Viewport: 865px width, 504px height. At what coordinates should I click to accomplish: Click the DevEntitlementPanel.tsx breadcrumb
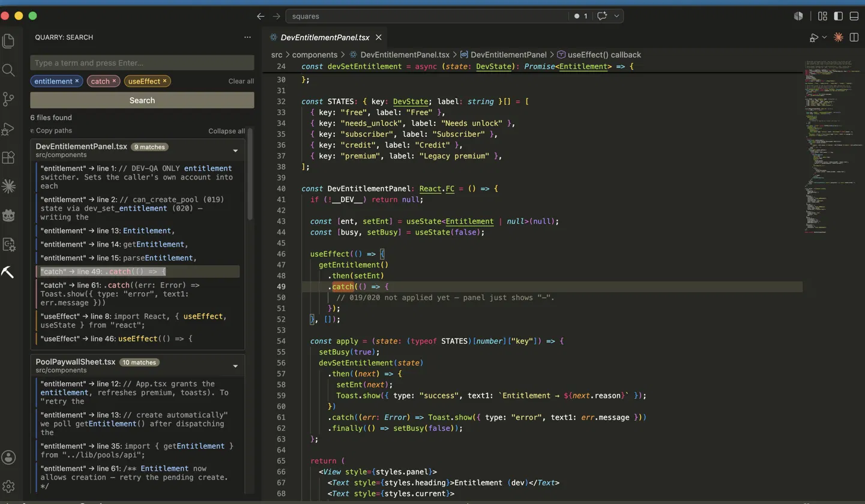click(x=405, y=55)
